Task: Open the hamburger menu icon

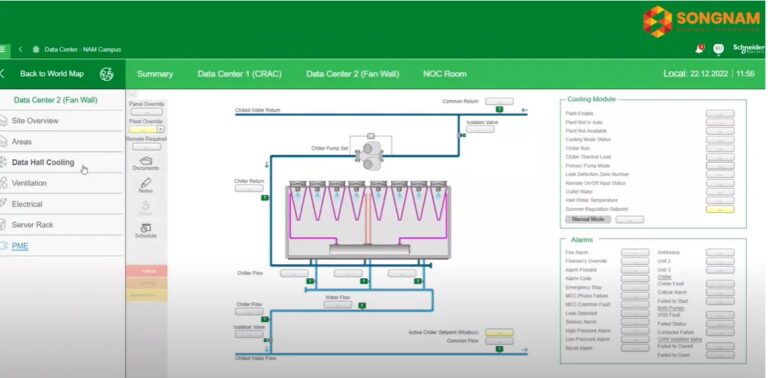Action: [3, 49]
